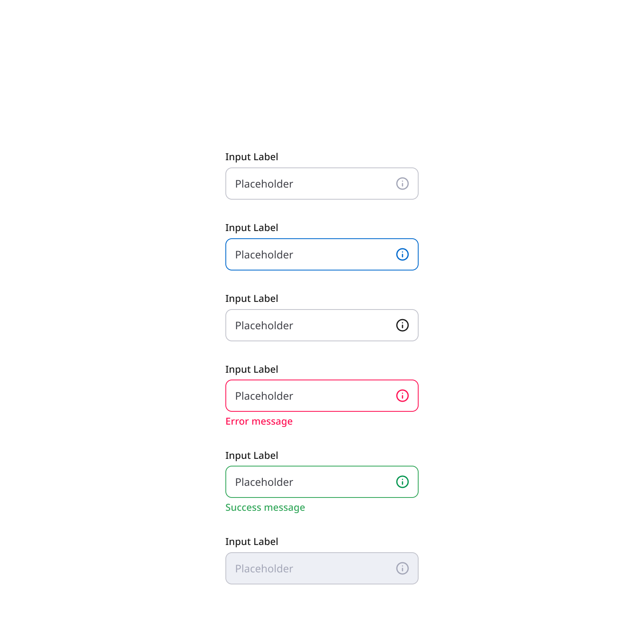Click the Input Label above the focused input
The image size is (644, 644).
(252, 227)
